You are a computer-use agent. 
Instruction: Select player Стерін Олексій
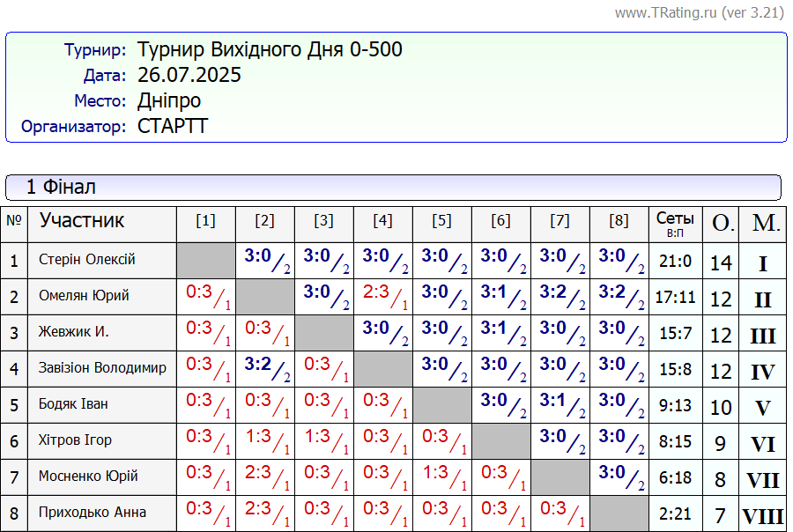pos(86,260)
